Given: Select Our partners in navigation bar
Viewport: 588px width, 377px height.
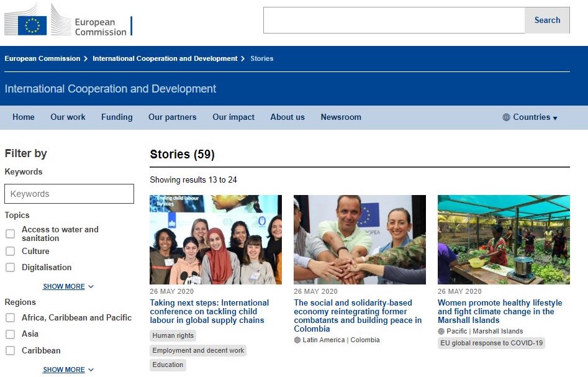Looking at the screenshot, I should click(172, 117).
